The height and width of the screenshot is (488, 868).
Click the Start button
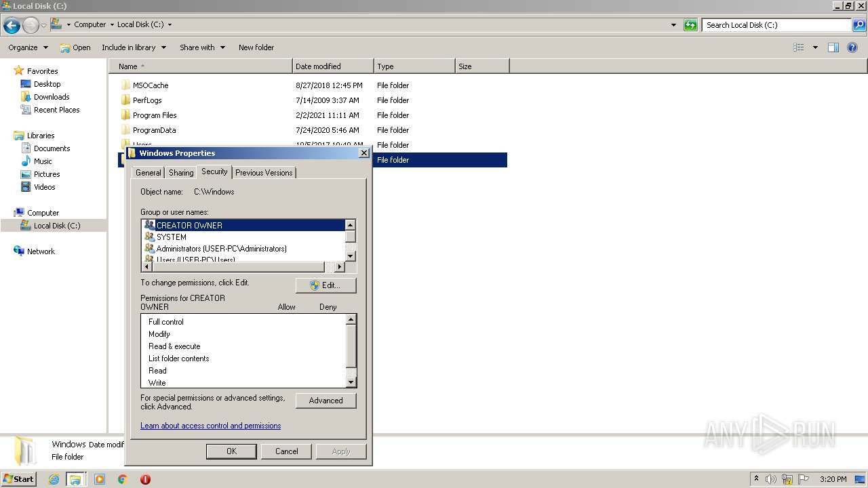pos(19,479)
